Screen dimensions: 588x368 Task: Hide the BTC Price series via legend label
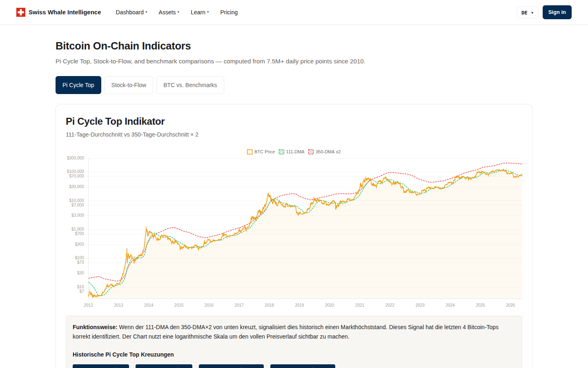(265, 152)
